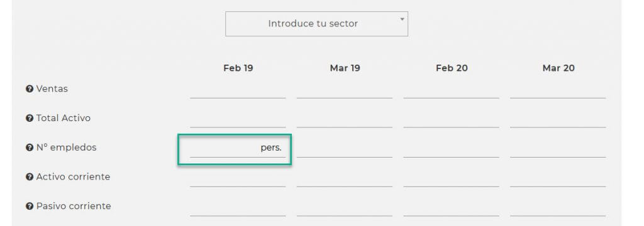
Task: Click the sector dropdown arrow
Action: 402,19
